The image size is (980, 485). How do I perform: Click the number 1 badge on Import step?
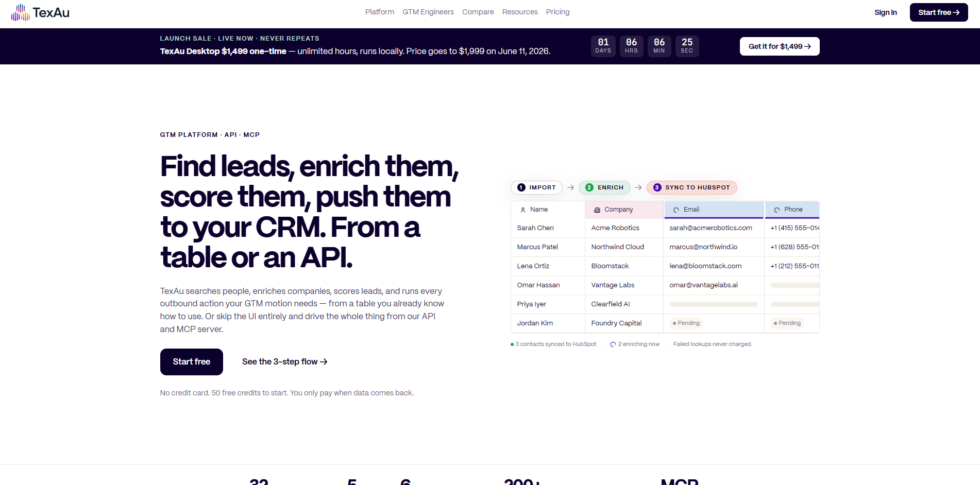point(521,187)
